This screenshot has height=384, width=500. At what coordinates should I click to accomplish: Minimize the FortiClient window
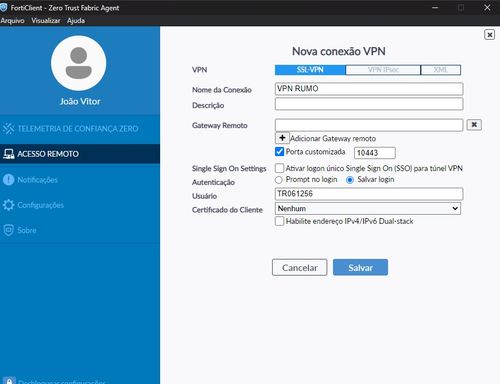click(x=435, y=7)
